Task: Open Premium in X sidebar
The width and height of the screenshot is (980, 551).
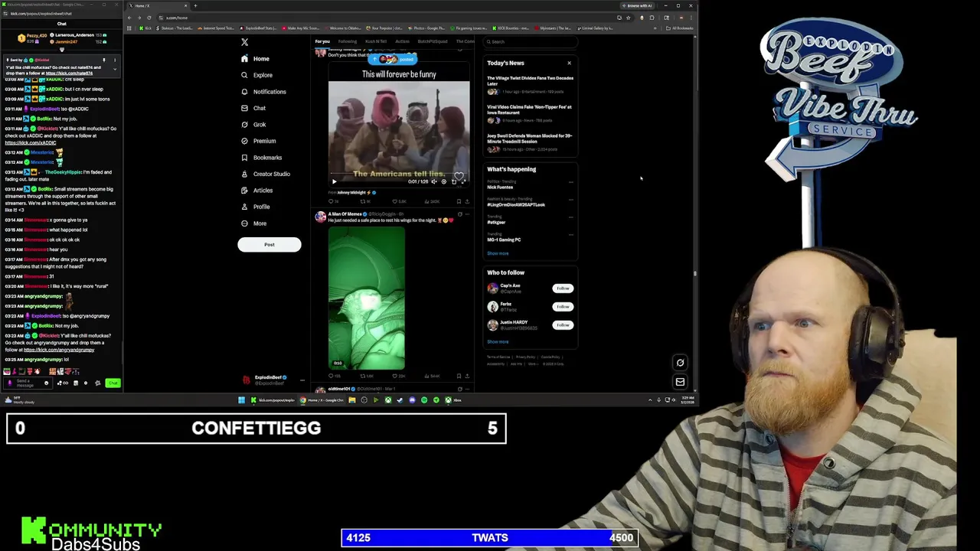Action: click(258, 141)
